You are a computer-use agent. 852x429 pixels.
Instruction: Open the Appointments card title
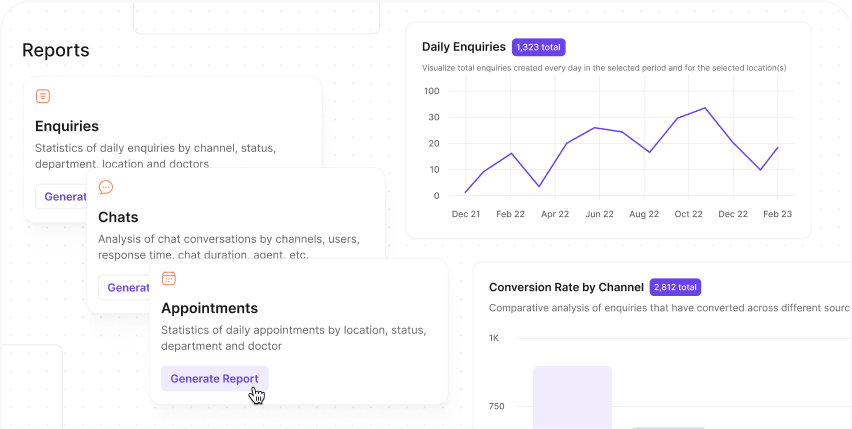click(x=209, y=308)
